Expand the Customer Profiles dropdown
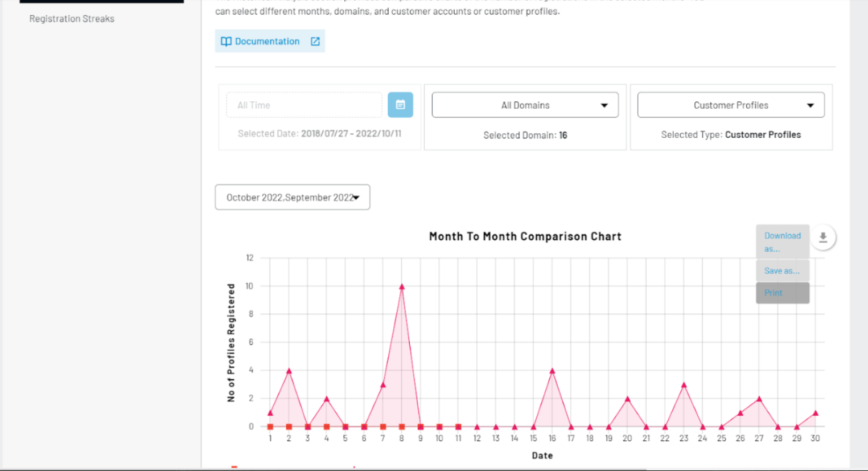868x471 pixels. [730, 105]
